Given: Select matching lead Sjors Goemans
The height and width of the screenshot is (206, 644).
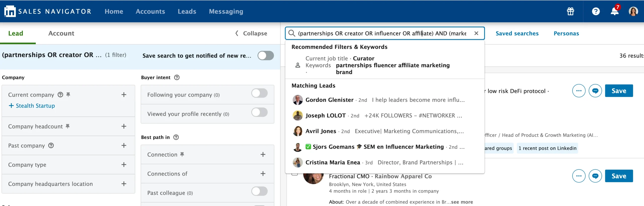Looking at the screenshot, I should 385,147.
